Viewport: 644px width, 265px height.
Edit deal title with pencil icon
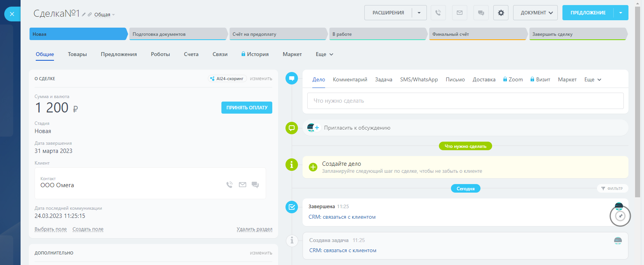(84, 14)
